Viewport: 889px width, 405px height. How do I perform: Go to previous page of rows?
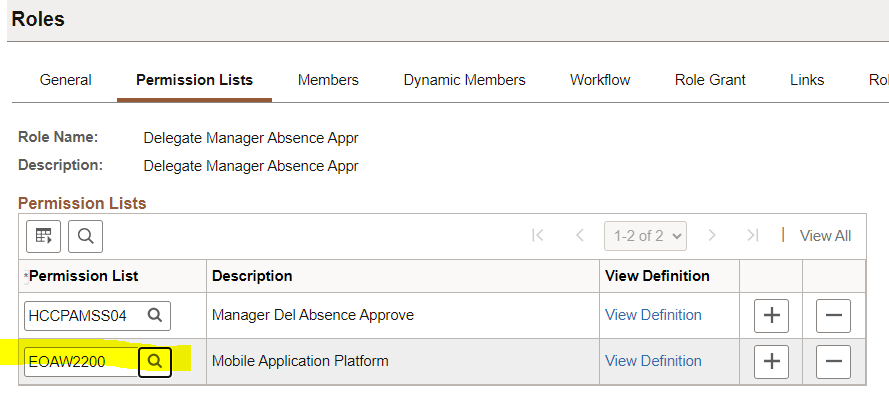579,236
